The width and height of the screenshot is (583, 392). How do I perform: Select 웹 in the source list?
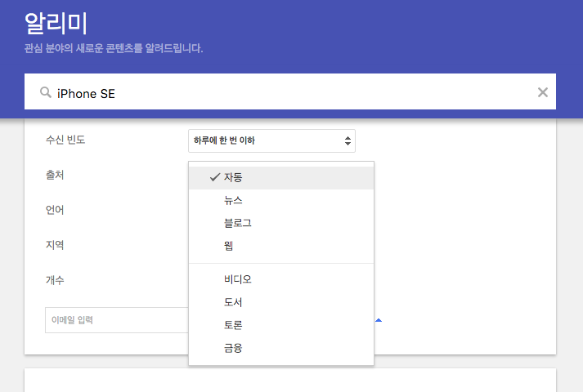[x=281, y=246]
